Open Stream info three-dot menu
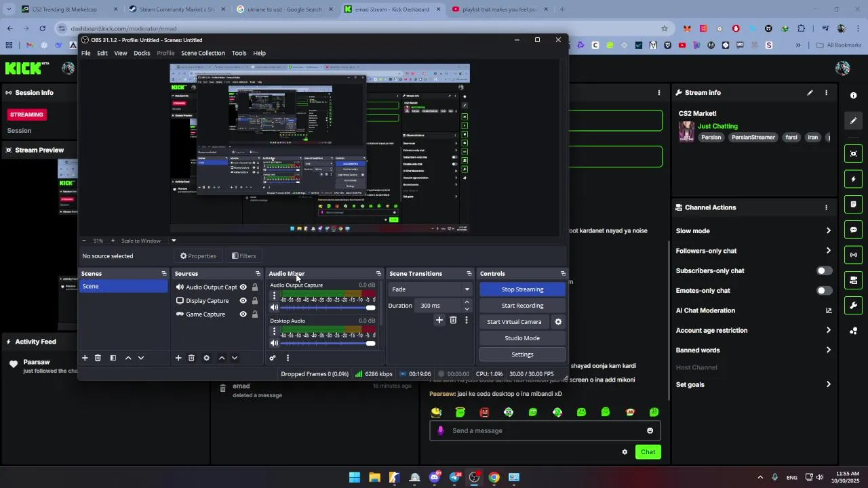 (826, 93)
